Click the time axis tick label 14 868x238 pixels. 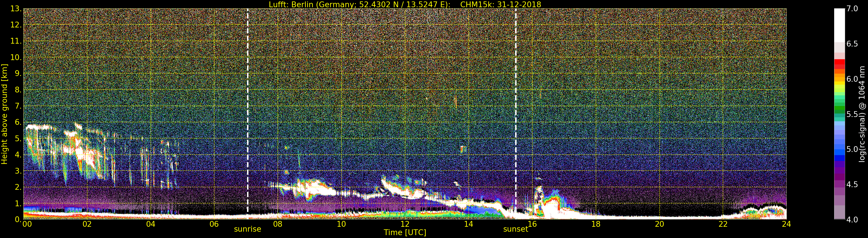coord(468,224)
